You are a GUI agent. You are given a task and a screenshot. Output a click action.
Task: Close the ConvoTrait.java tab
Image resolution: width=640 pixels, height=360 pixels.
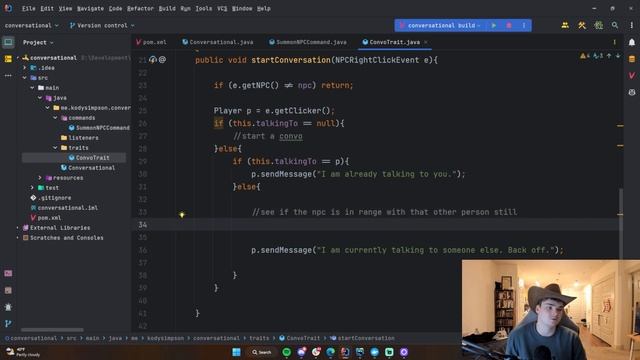pos(426,42)
